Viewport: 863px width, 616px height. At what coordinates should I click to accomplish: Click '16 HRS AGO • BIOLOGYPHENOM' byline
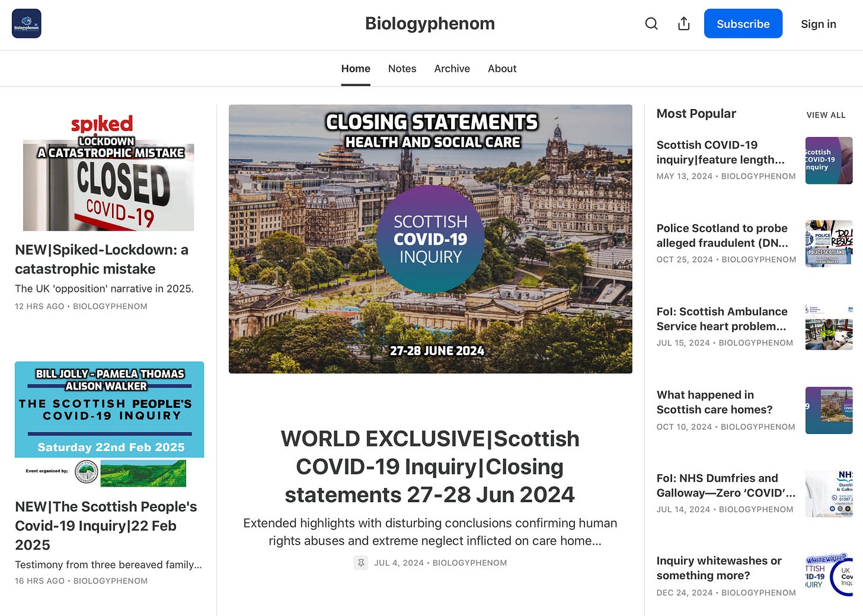coord(81,581)
